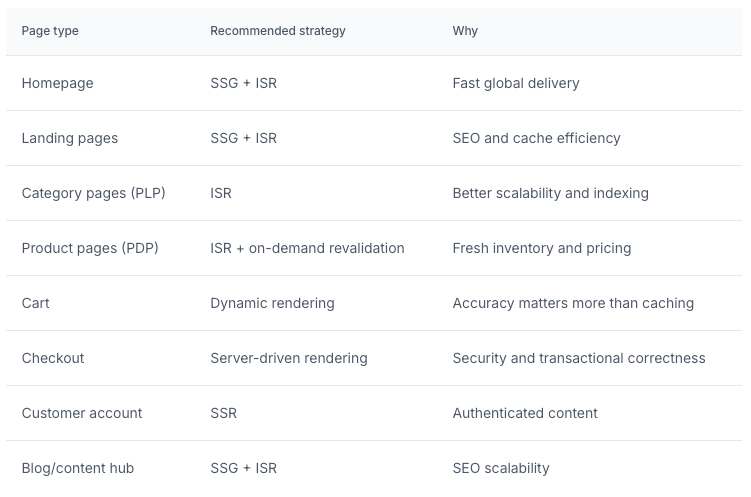Select the Landing pages cell
The height and width of the screenshot is (497, 751).
point(69,138)
